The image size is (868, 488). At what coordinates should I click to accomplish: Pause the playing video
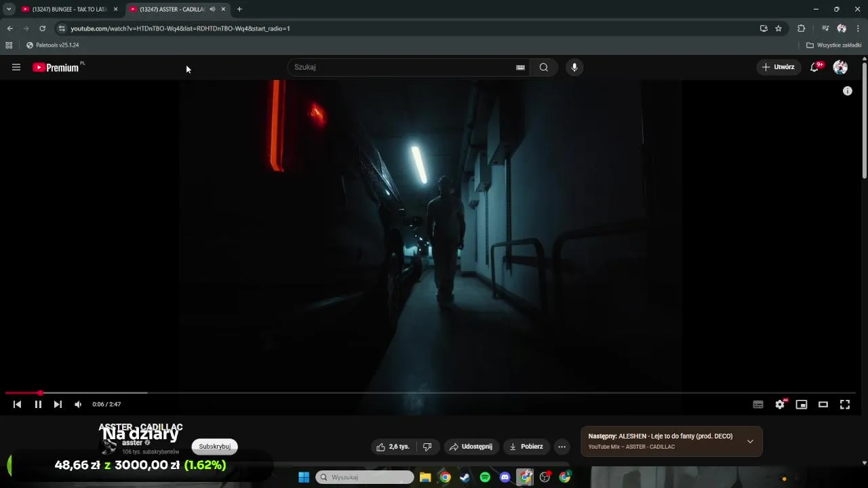[x=38, y=404]
